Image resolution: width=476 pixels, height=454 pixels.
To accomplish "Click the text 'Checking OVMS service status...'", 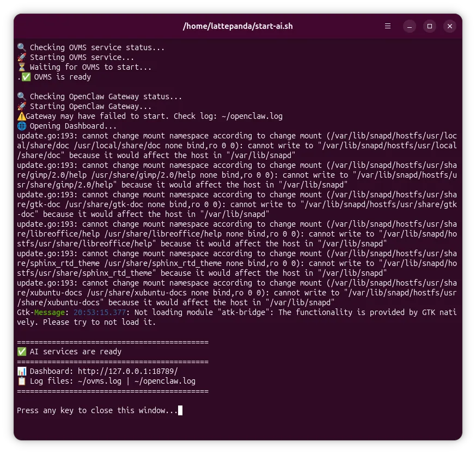I will coord(97,47).
